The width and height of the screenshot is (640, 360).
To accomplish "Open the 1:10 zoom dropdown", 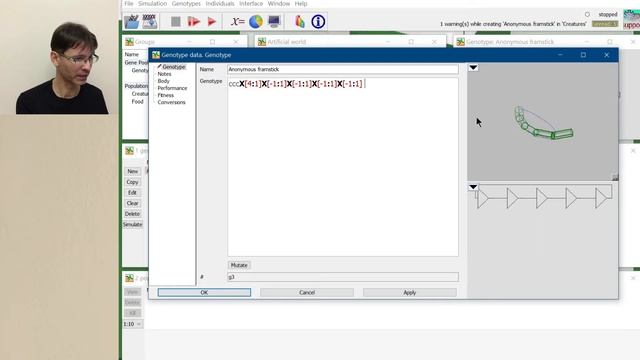I will point(133,324).
